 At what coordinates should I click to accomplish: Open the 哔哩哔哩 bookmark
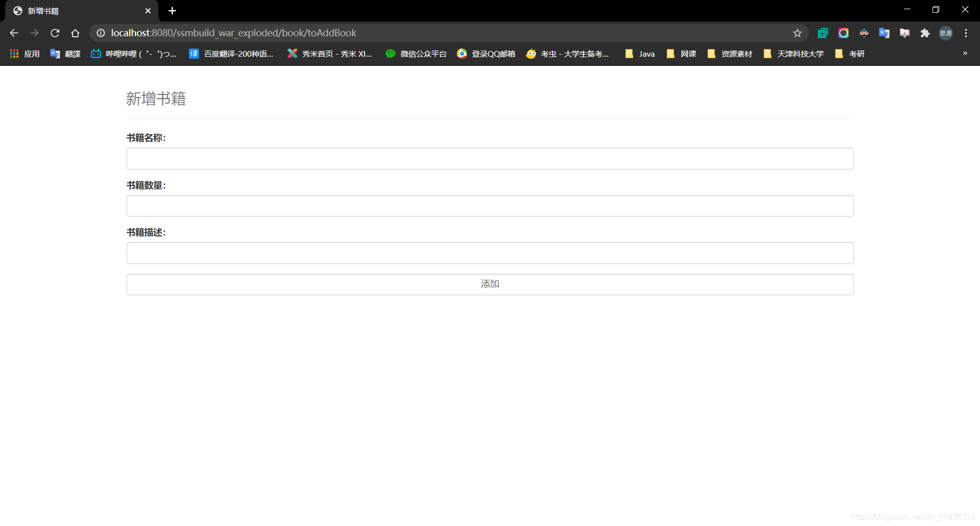pyautogui.click(x=134, y=54)
